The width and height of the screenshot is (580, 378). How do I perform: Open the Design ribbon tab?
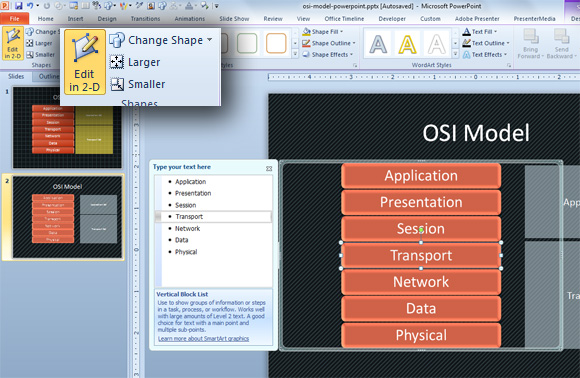click(x=107, y=18)
